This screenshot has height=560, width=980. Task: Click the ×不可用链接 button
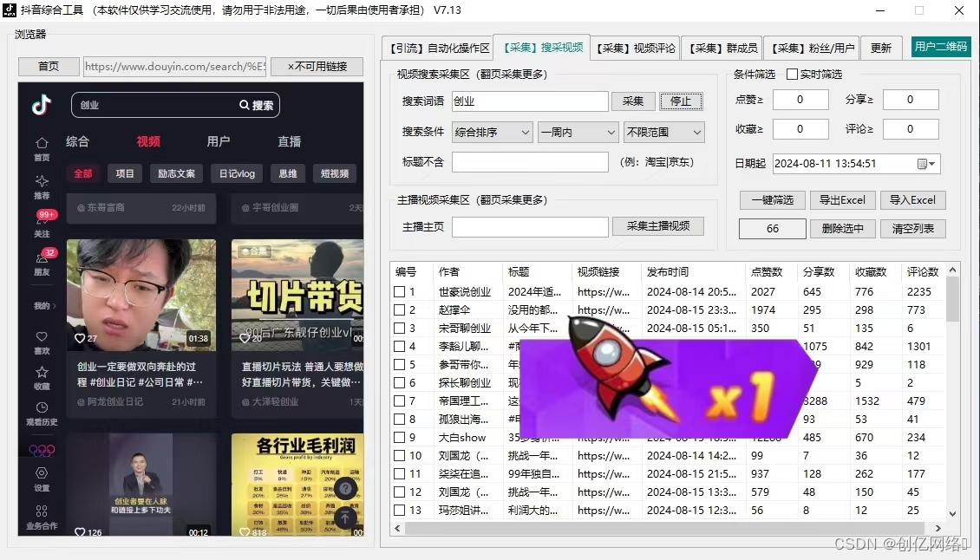tap(317, 66)
